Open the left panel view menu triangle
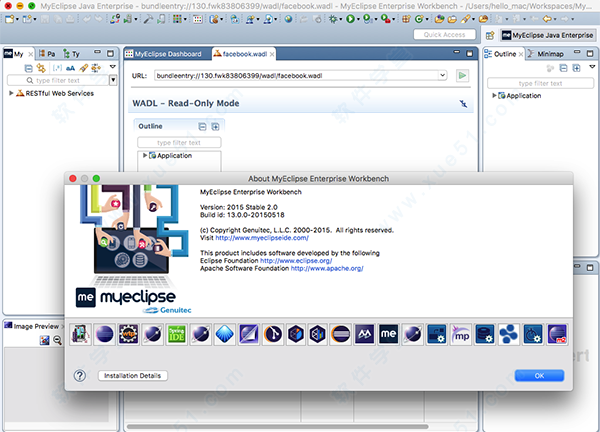Image resolution: width=600 pixels, height=432 pixels. (112, 67)
